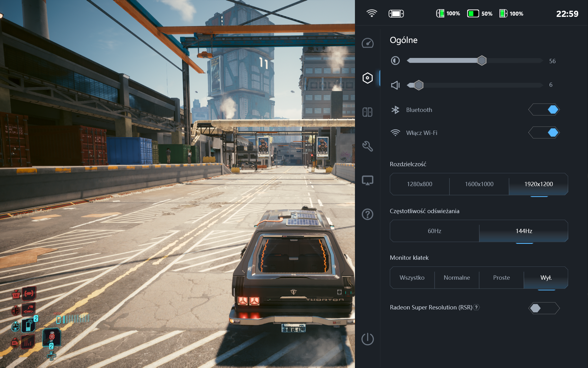588x368 pixels.
Task: Click the middle battery 50% indicator
Action: [x=480, y=13]
